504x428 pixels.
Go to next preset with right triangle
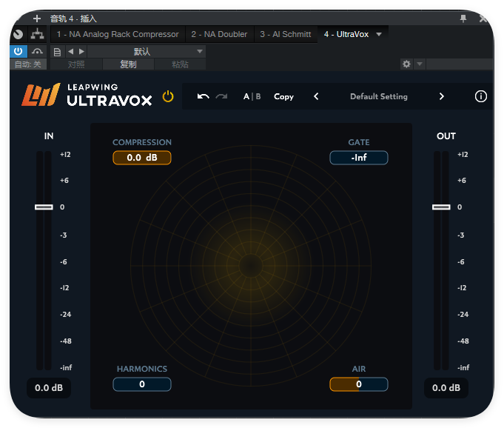point(81,51)
